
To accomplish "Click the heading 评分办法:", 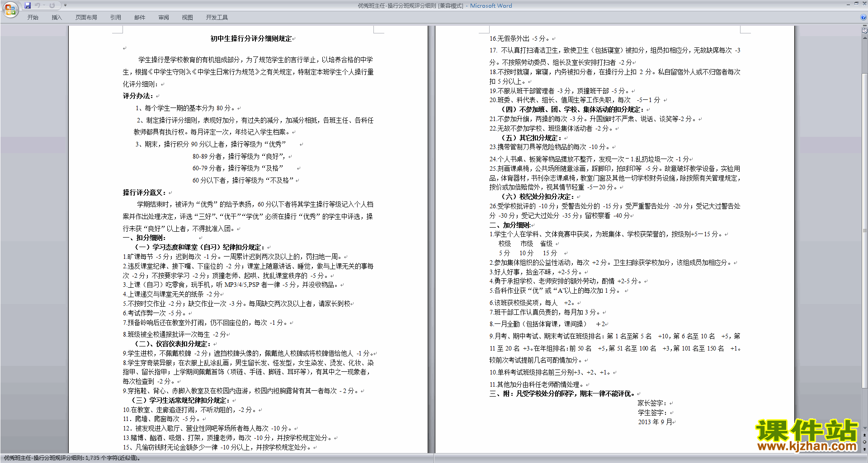I will tap(139, 96).
